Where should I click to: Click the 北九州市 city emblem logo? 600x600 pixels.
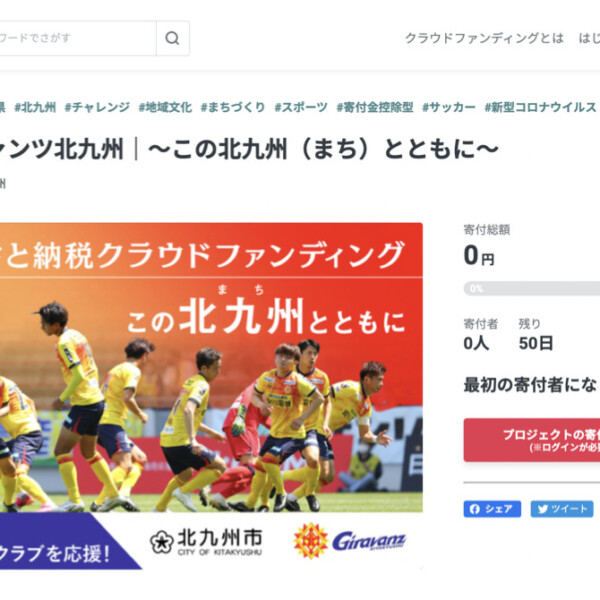(x=206, y=542)
